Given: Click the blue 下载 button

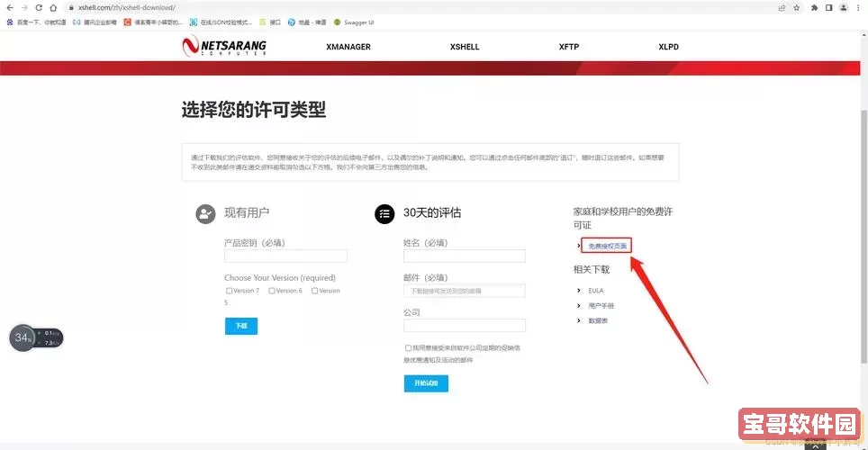Looking at the screenshot, I should (241, 326).
